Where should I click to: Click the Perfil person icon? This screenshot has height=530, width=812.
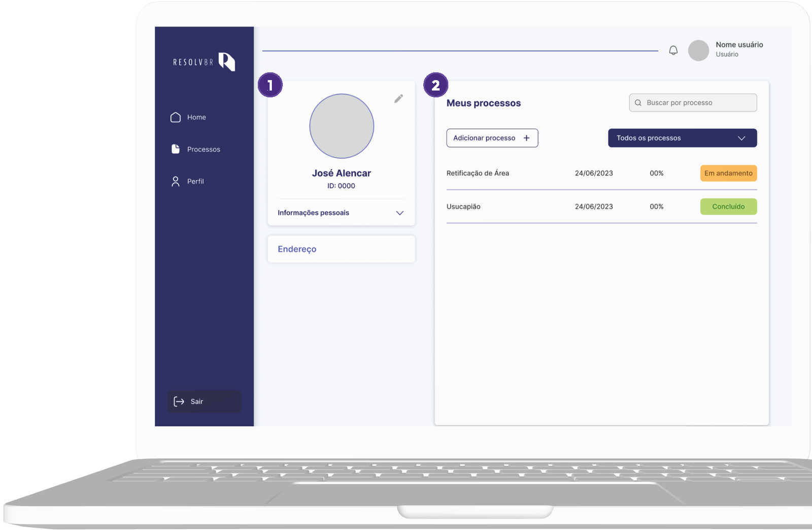coord(176,181)
